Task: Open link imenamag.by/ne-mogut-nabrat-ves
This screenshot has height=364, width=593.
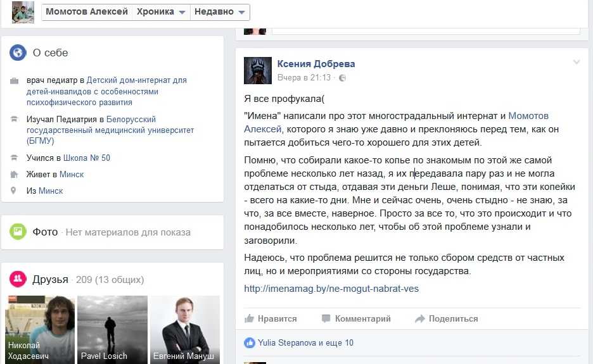Action: coord(331,289)
